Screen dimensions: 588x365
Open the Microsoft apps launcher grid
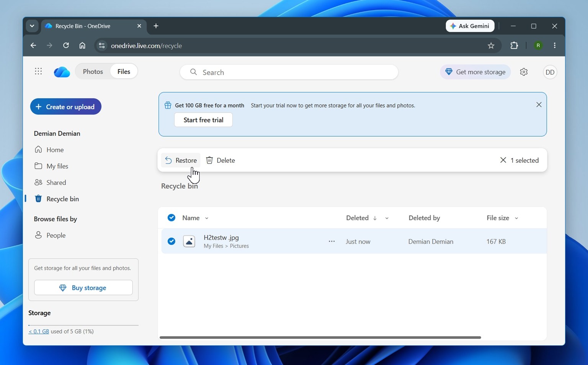click(38, 71)
